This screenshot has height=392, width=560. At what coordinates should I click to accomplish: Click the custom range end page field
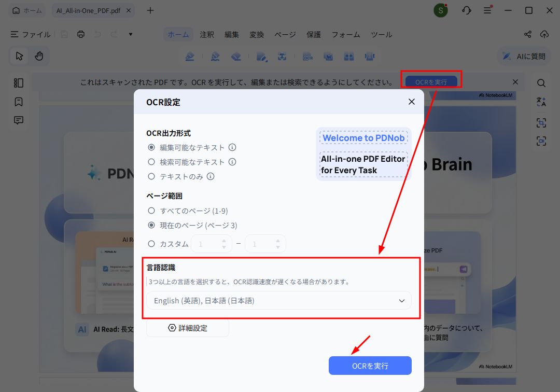(265, 244)
